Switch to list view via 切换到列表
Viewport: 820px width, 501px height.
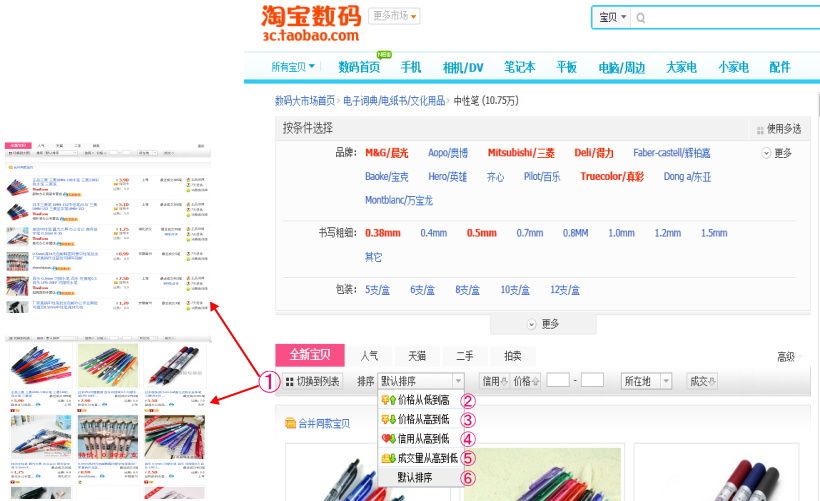tap(313, 381)
